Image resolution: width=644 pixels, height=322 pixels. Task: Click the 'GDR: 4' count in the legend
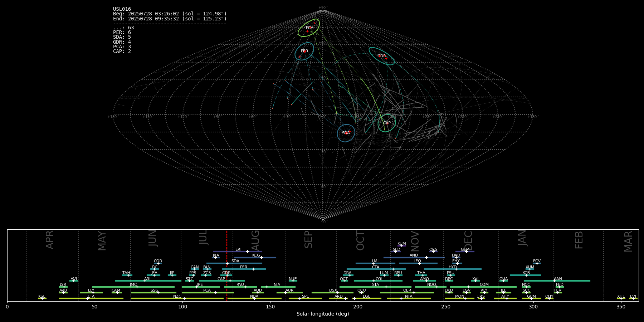point(122,42)
